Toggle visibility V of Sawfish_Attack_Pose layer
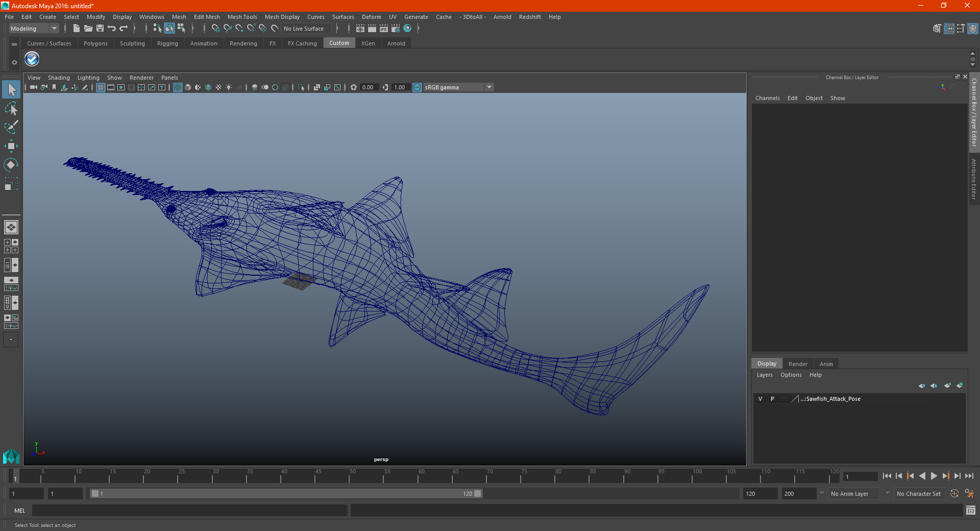The image size is (980, 531). [760, 399]
